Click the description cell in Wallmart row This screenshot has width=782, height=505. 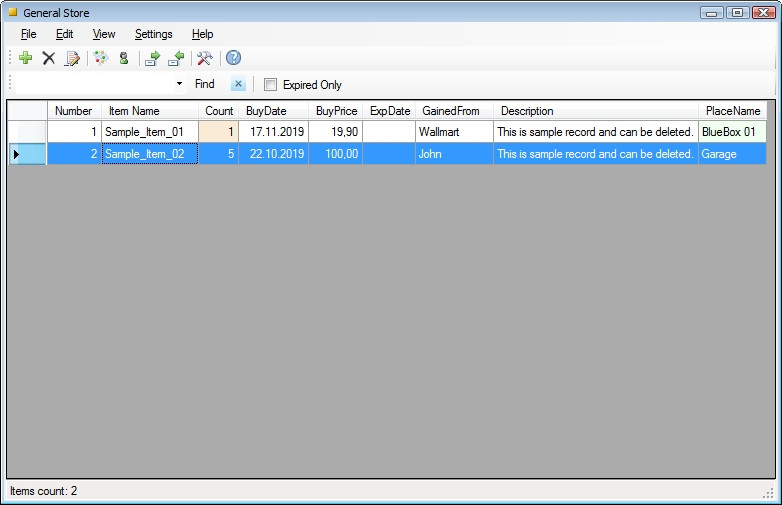coord(595,132)
